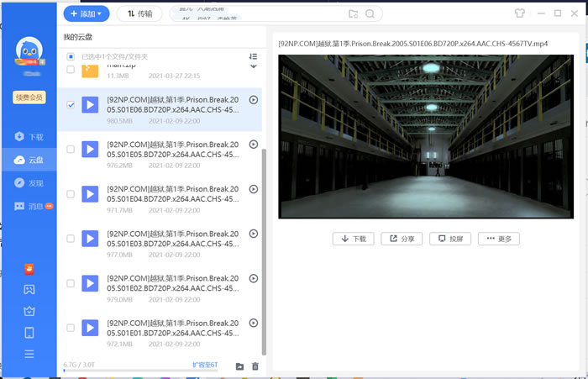Click the prison video preview thumbnail
This screenshot has width=588, height=379.
point(426,137)
